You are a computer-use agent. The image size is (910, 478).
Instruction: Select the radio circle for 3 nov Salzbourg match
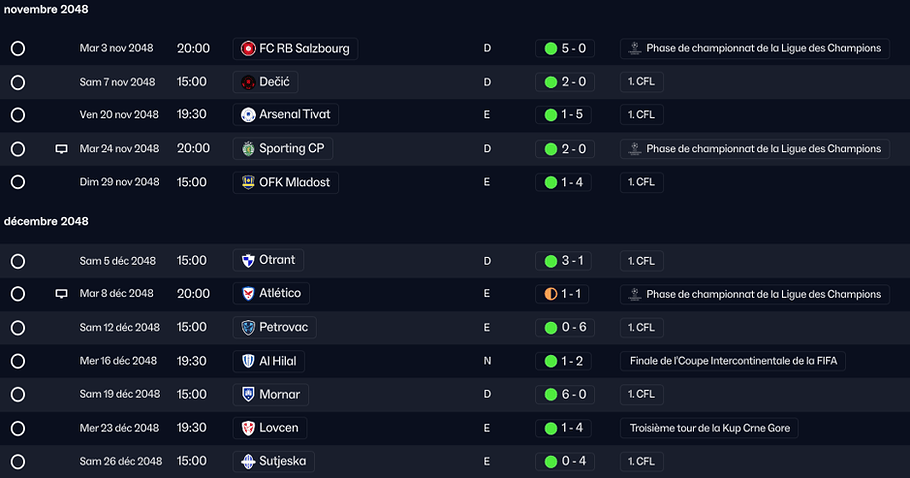[18, 49]
